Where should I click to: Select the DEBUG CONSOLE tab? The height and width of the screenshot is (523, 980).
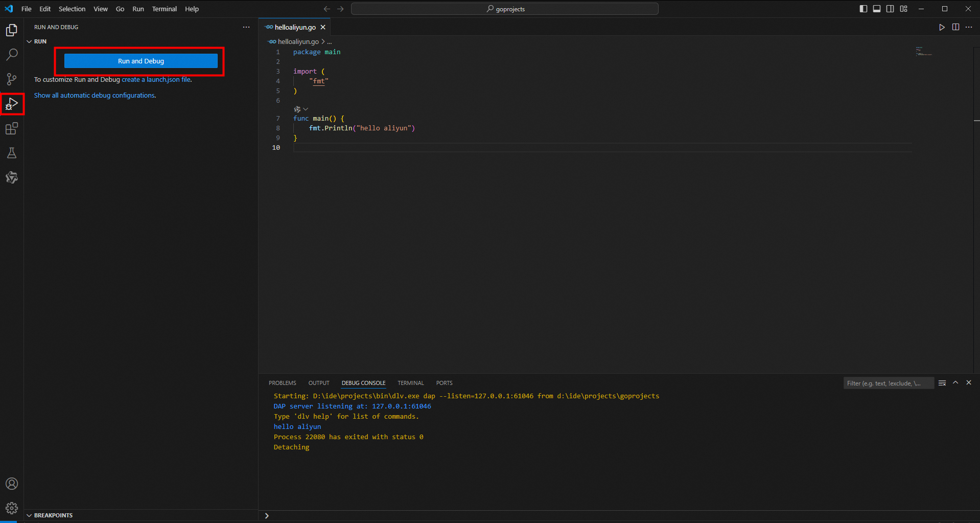click(x=364, y=383)
